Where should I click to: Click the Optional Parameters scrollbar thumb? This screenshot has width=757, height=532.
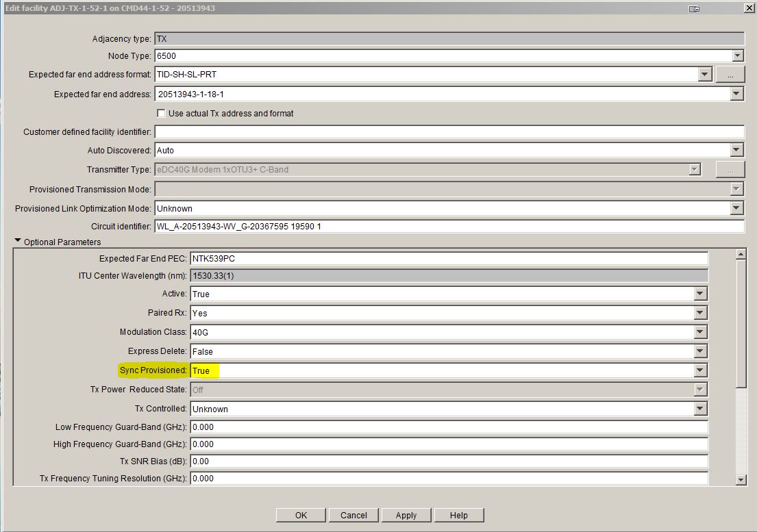(x=741, y=323)
